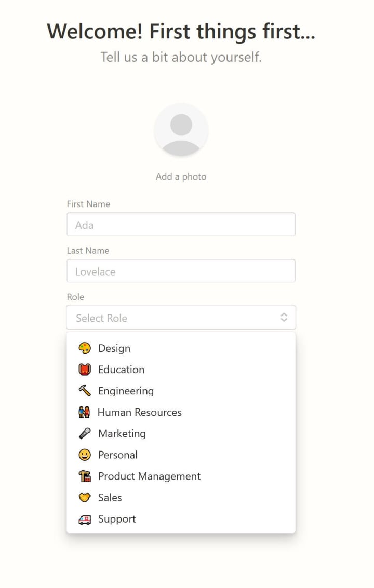Click the backpack icon beside Education
This screenshot has height=588, width=374.
click(x=85, y=370)
